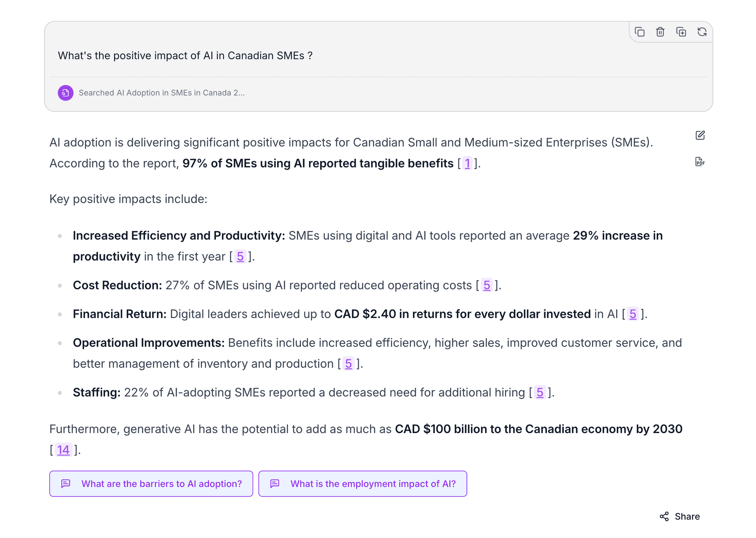
Task: Open citation 5 in the productivity bullet
Action: coord(241,256)
